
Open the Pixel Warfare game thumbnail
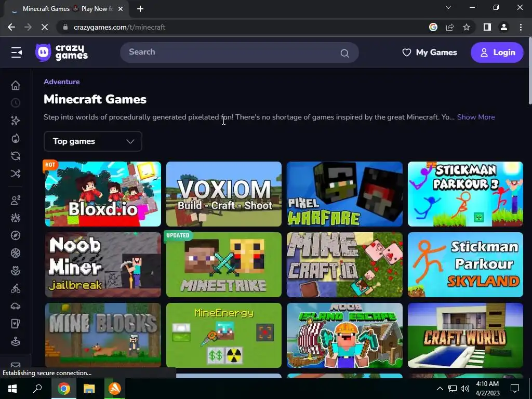coord(345,194)
